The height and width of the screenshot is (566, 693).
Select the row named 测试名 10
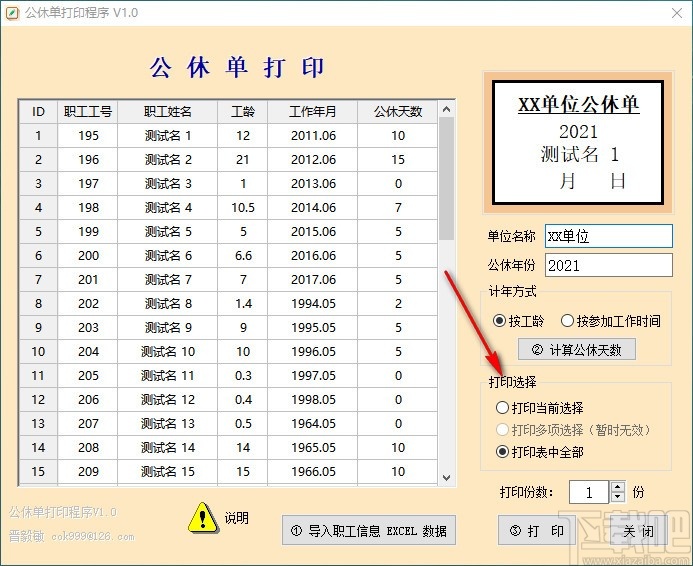pos(228,351)
